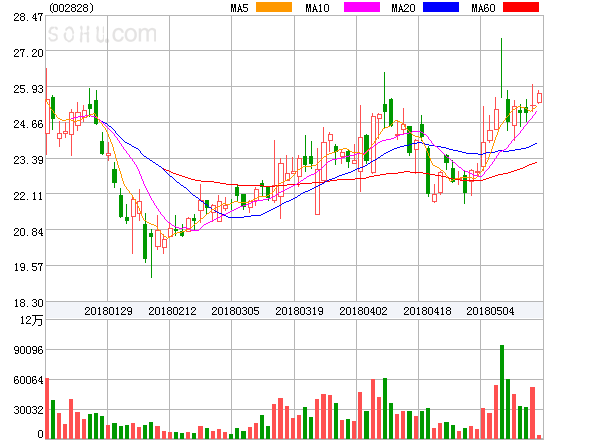This screenshot has width=600, height=440.
Task: Click the 28.47 price axis label
Action: (x=28, y=17)
